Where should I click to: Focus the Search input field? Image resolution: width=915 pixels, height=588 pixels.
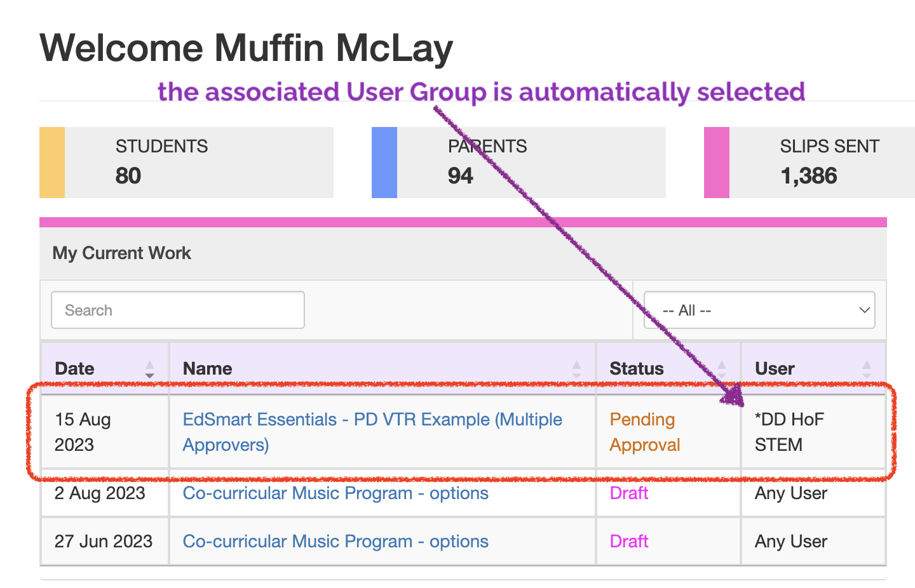178,310
